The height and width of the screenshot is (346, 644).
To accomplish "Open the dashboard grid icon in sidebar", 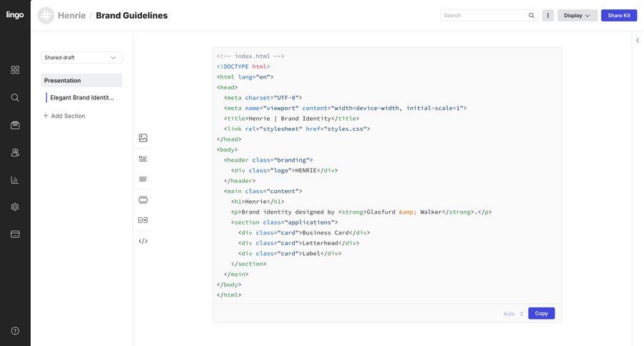I will (15, 70).
